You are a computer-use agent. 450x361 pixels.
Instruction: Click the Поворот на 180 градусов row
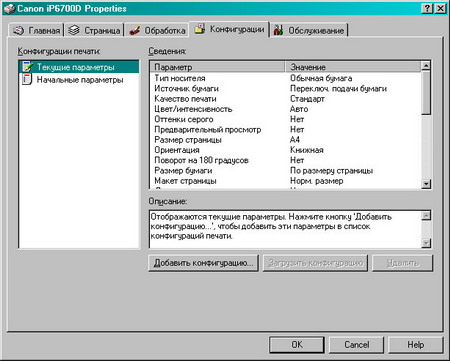click(286, 160)
